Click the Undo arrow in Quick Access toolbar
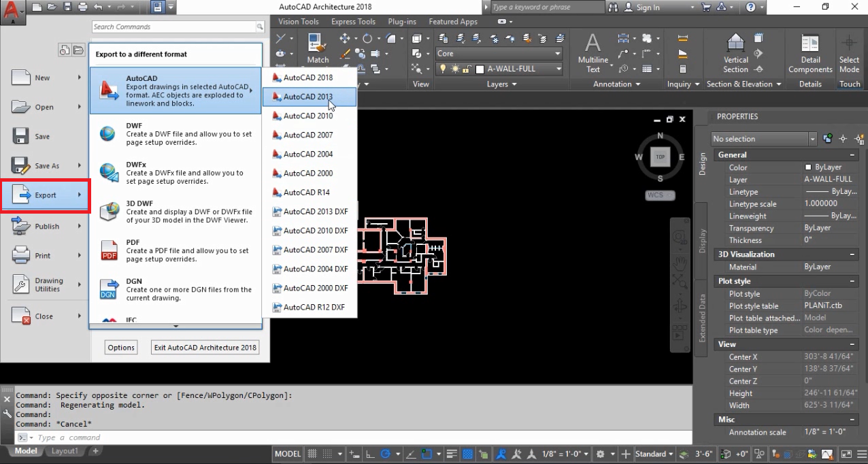Viewport: 868px width, 464px height. 98,7
